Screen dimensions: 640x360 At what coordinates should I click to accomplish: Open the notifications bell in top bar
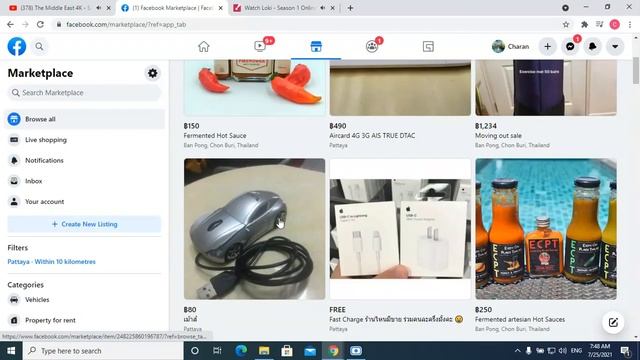(593, 47)
